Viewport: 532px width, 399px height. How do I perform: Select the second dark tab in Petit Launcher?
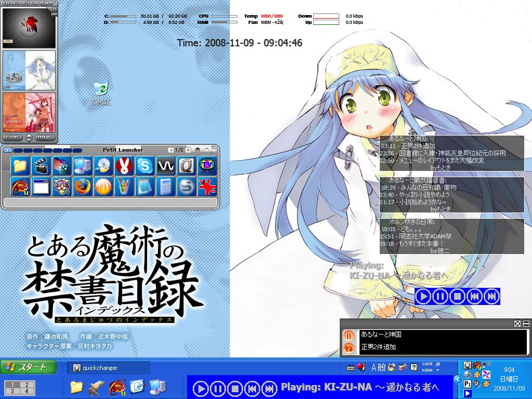pyautogui.click(x=28, y=150)
